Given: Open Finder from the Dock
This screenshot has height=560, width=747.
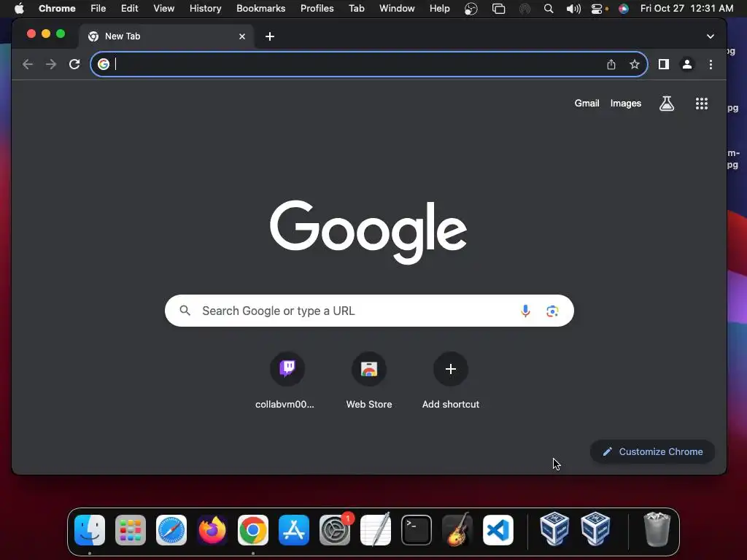Looking at the screenshot, I should coord(90,530).
